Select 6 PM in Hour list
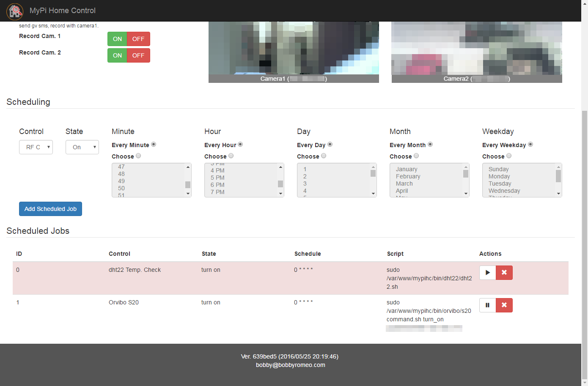The height and width of the screenshot is (386, 588). click(217, 185)
